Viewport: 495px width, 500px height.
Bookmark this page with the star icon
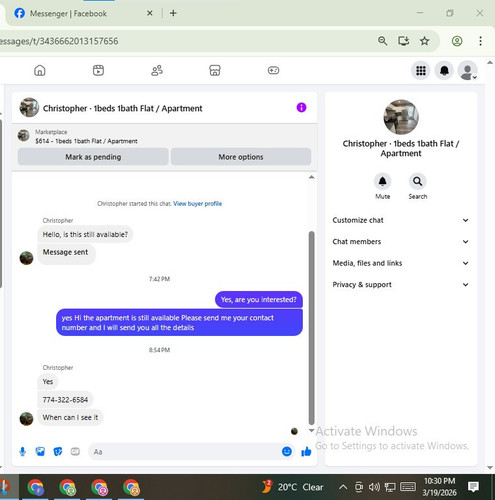click(x=424, y=41)
